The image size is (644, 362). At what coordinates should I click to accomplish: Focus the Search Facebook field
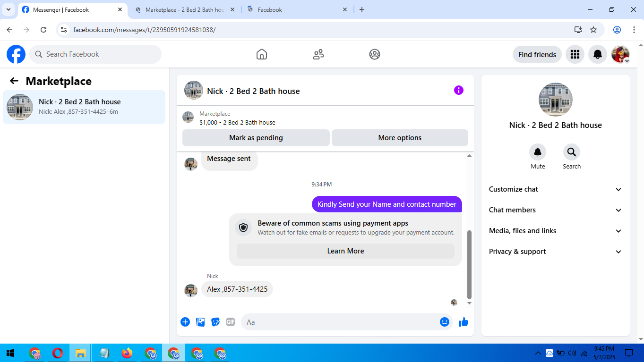click(95, 54)
